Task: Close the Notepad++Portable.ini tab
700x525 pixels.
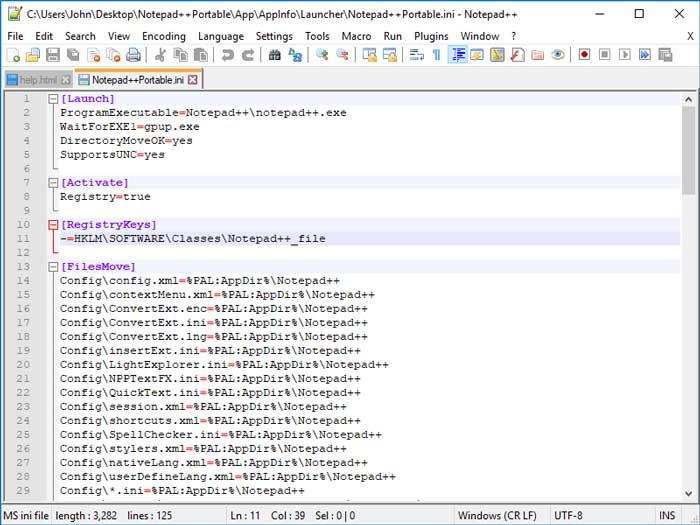Action: point(192,79)
